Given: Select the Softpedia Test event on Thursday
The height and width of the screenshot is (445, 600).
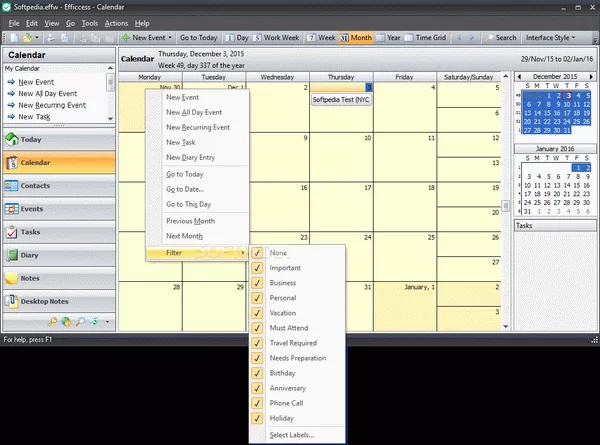Looking at the screenshot, I should coord(340,100).
